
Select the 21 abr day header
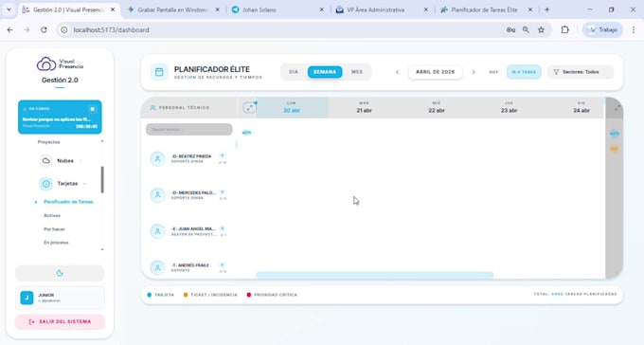[x=365, y=108]
